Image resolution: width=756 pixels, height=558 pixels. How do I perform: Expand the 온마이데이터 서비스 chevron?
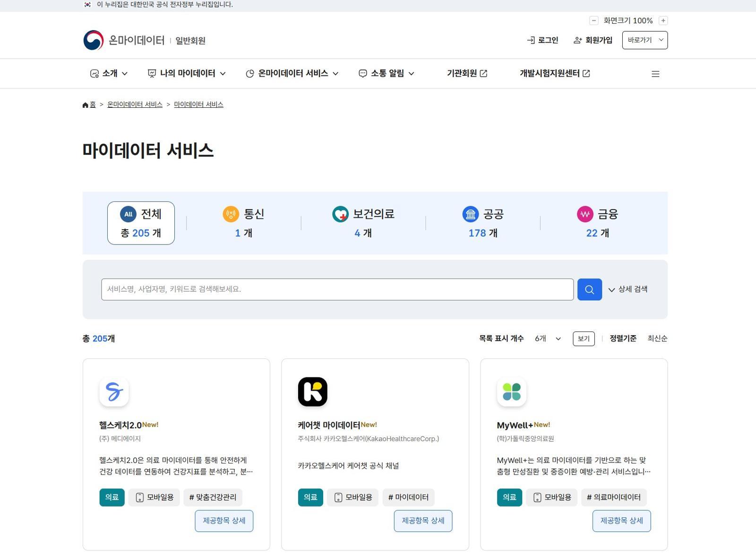tap(335, 74)
